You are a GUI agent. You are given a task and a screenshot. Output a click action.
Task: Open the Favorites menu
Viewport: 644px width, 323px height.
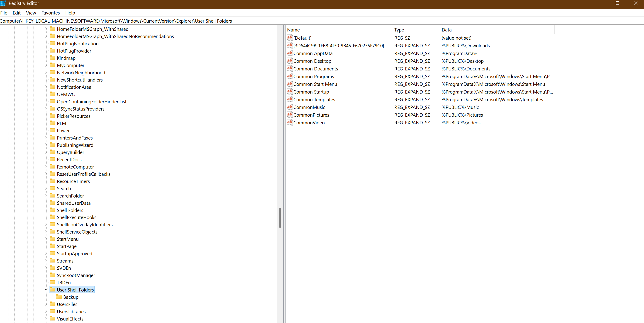(x=51, y=13)
